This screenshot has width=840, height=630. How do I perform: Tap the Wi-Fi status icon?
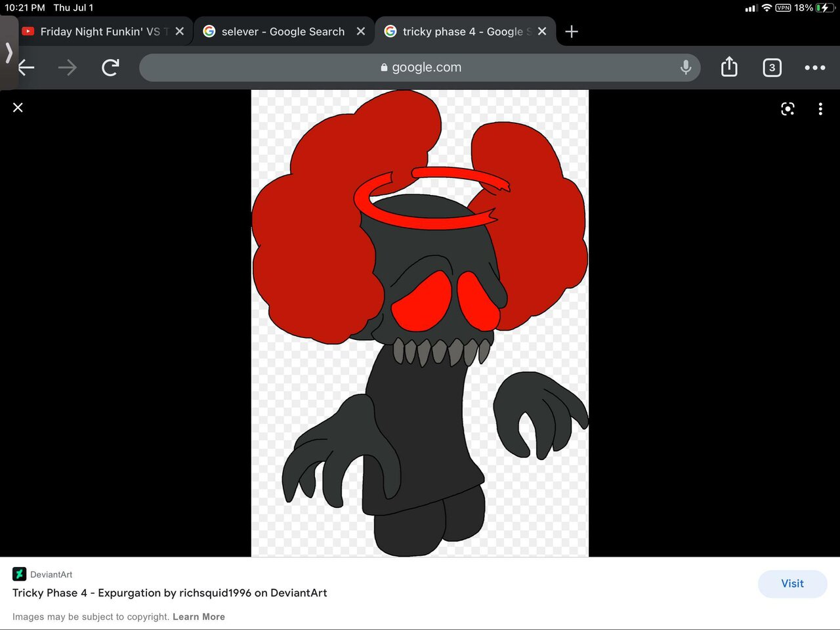point(766,8)
